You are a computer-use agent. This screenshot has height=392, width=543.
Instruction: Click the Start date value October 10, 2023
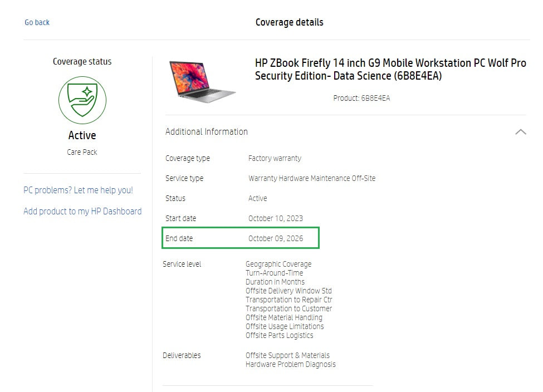point(276,218)
